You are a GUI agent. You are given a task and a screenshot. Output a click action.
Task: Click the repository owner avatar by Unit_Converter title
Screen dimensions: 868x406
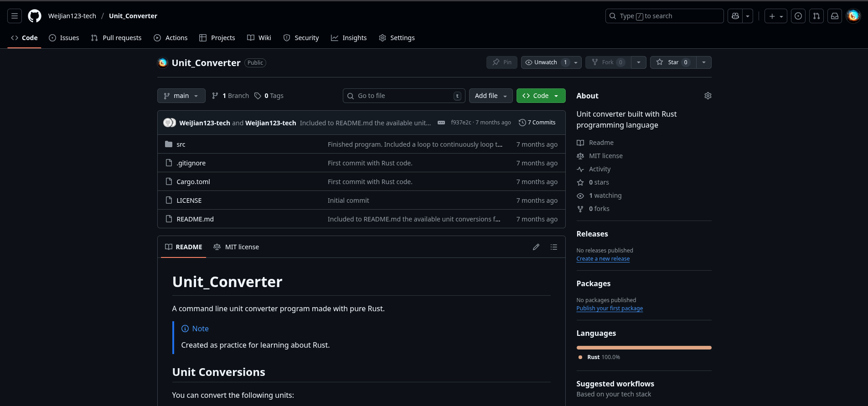163,62
